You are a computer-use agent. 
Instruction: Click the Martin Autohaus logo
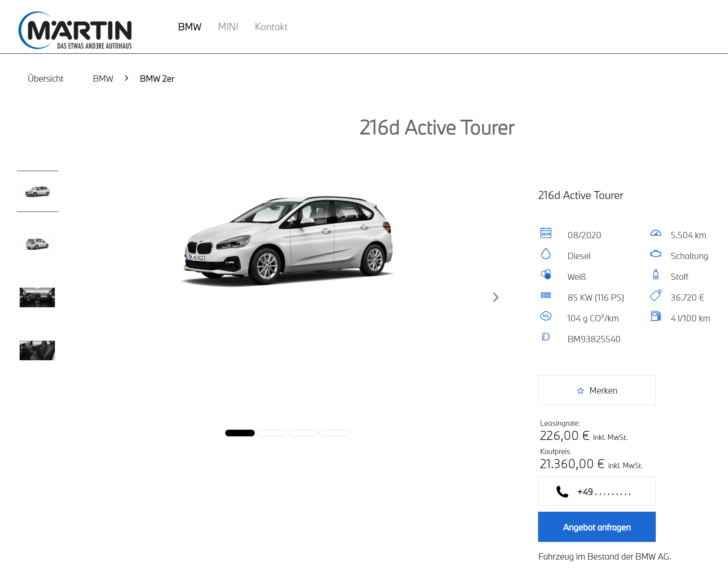(75, 30)
